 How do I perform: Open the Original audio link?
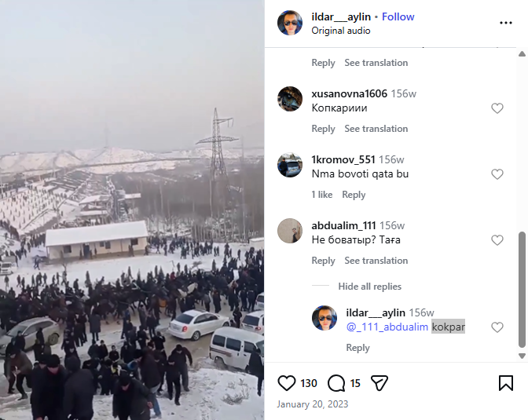click(x=341, y=31)
